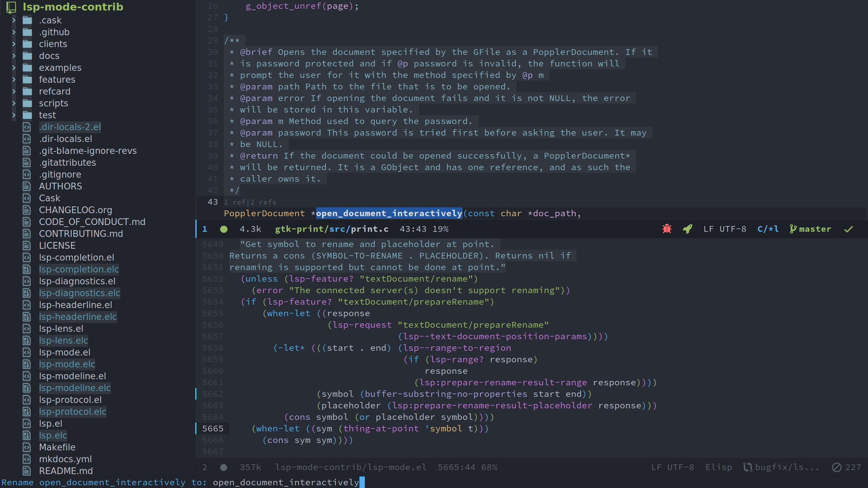Click the file icon next to lsp-mode.elc
The image size is (868, 488).
(27, 364)
